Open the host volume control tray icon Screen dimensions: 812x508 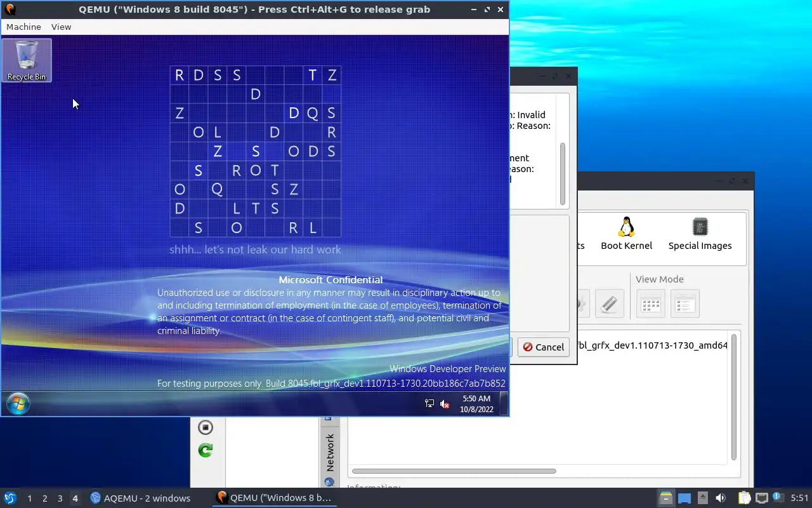[721, 498]
